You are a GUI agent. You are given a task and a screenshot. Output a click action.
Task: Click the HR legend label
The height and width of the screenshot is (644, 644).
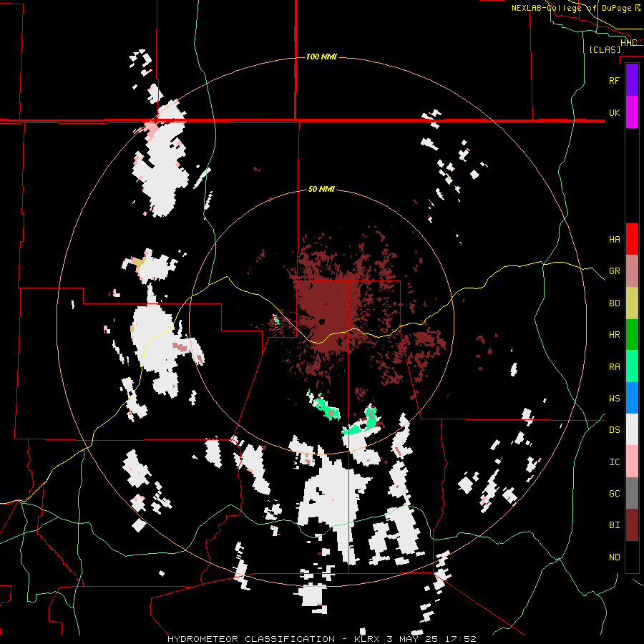(x=614, y=335)
